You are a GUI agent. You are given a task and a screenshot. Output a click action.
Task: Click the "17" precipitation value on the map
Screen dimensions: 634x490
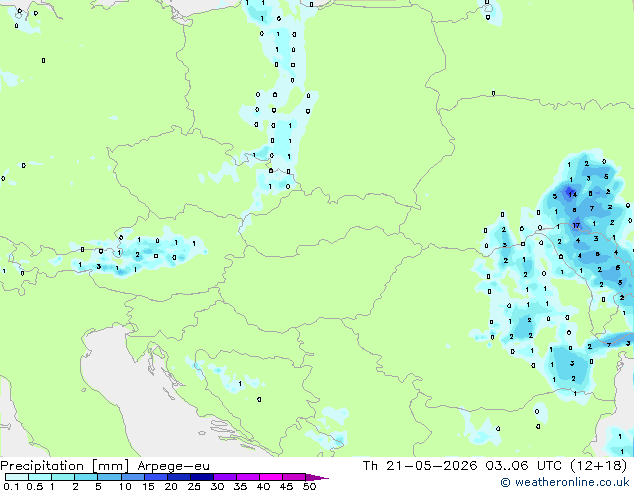coord(576,225)
